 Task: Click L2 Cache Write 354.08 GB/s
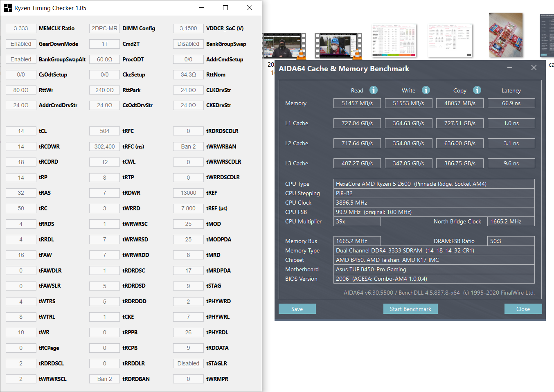click(408, 143)
